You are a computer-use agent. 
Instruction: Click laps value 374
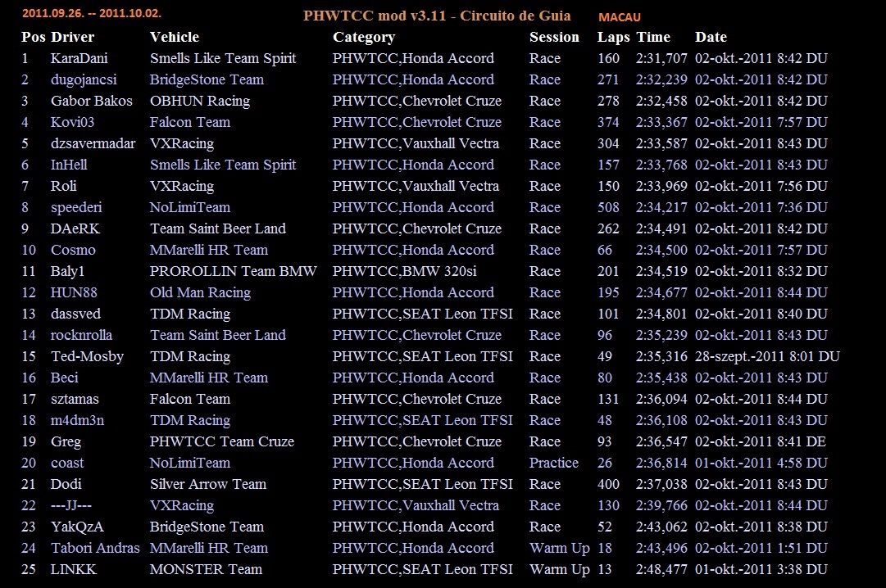[x=608, y=123]
